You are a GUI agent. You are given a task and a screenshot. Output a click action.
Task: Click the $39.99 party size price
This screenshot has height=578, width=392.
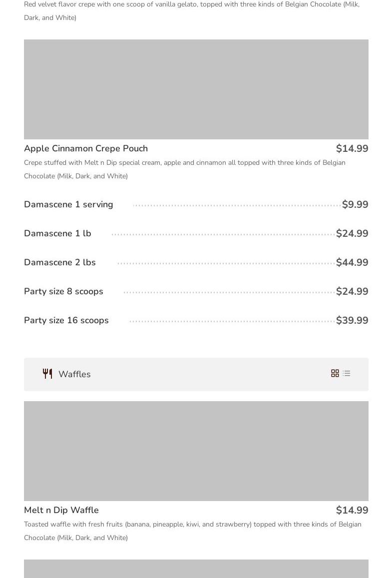352,320
